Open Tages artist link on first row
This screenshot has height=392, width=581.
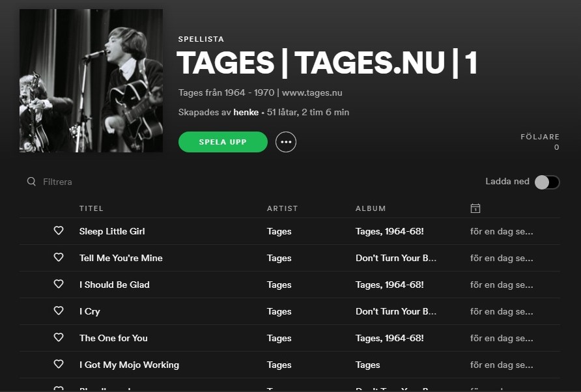(279, 231)
